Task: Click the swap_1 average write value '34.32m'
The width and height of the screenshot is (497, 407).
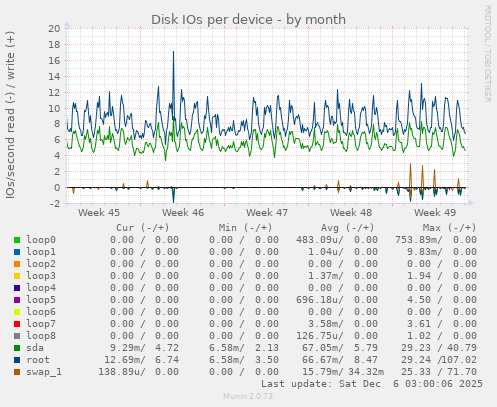Action: pyautogui.click(x=366, y=372)
